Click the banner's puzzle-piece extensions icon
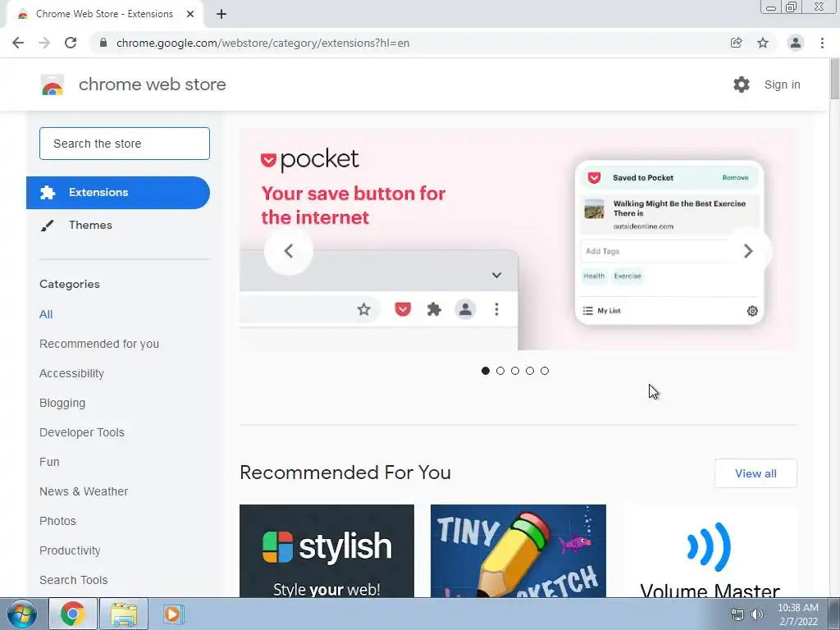 click(x=434, y=309)
